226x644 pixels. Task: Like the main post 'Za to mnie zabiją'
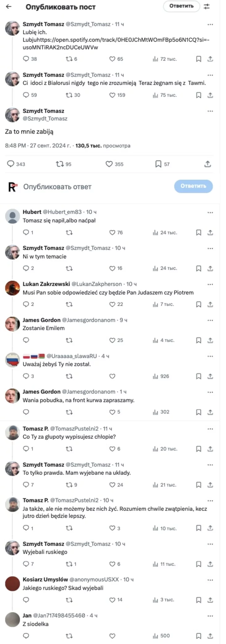[109, 164]
